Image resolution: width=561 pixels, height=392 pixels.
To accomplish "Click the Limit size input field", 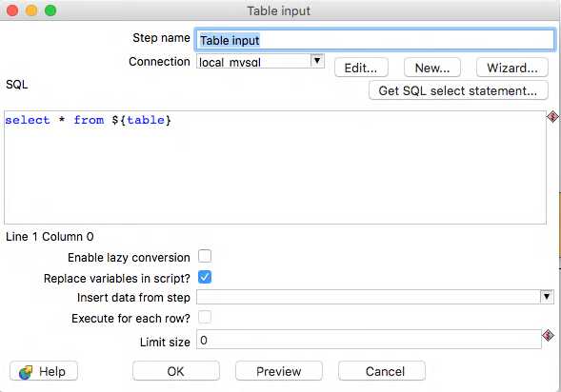I will pyautogui.click(x=369, y=340).
